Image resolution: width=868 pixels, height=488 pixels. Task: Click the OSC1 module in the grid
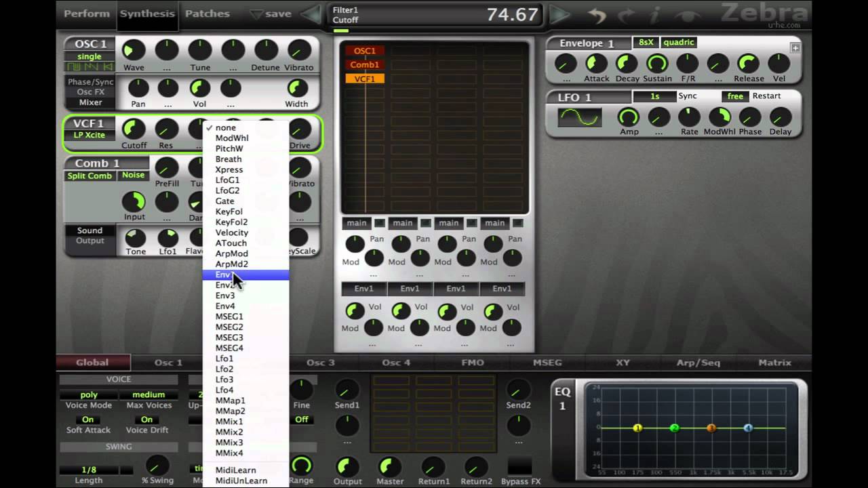pyautogui.click(x=365, y=51)
